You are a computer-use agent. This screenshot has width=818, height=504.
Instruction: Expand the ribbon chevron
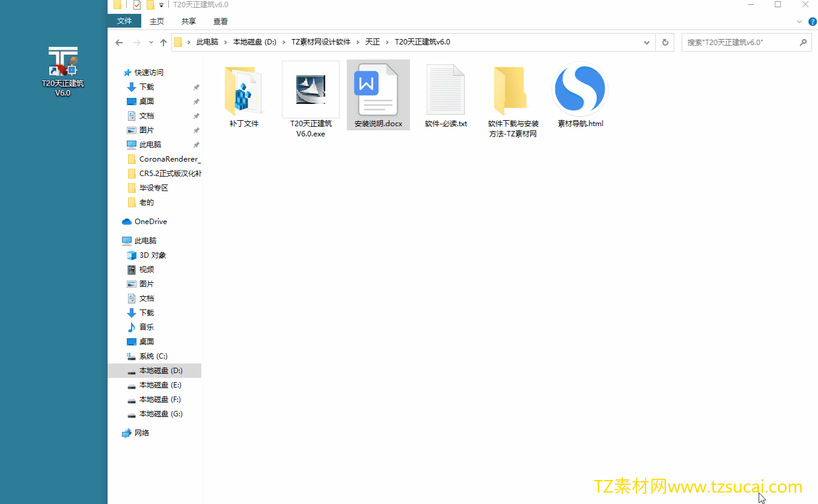coord(799,21)
